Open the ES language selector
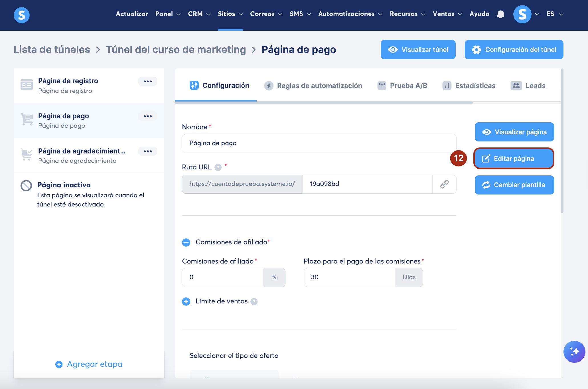 (555, 14)
